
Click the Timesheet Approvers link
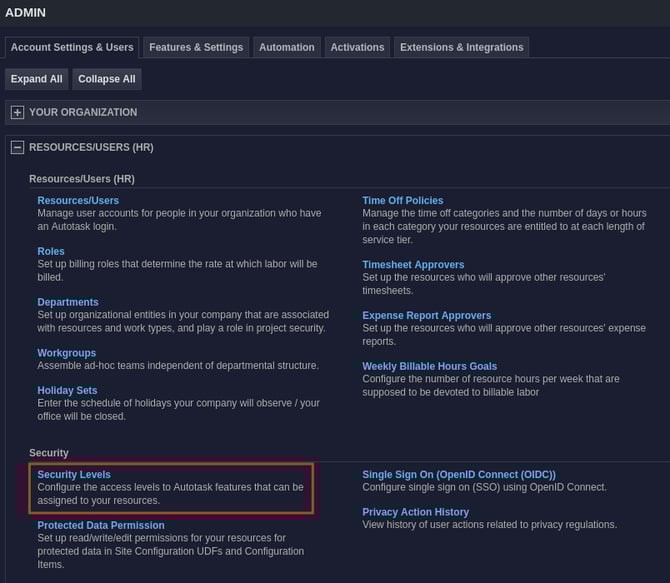(413, 265)
